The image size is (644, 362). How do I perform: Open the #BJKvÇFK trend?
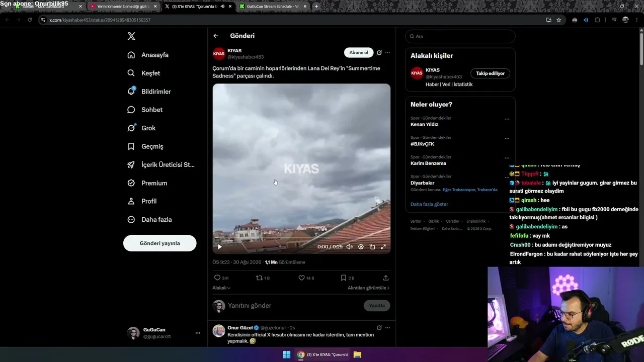(x=422, y=144)
